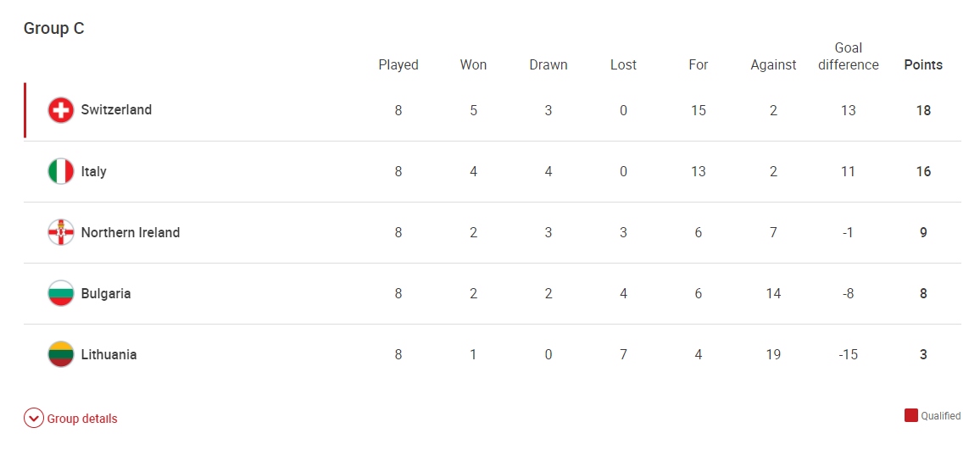Open the Group details link text

tap(82, 419)
